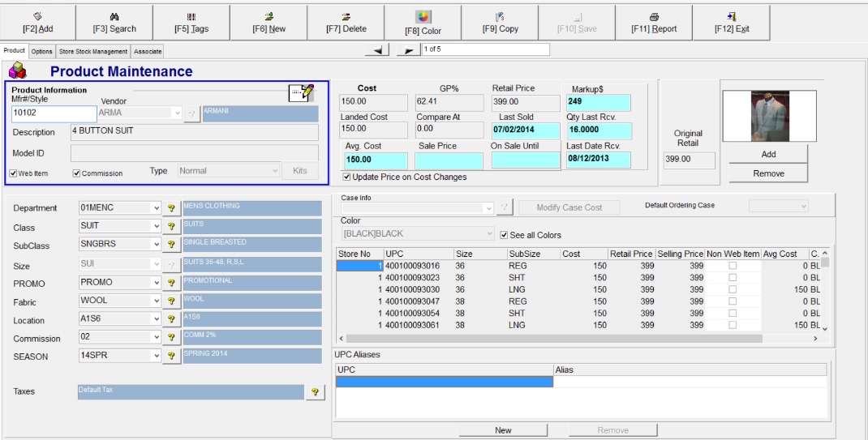Click the Remove button under product image
This screenshot has width=868, height=440.
tap(768, 173)
